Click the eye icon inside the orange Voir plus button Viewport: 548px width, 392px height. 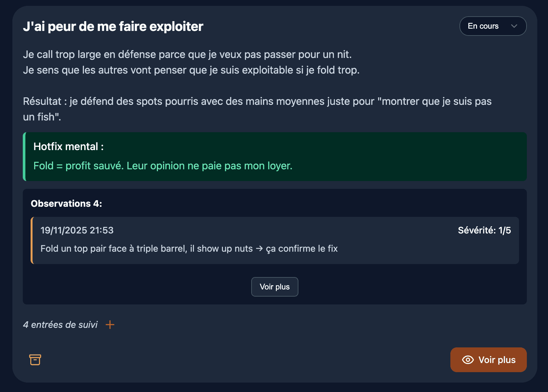tap(468, 360)
